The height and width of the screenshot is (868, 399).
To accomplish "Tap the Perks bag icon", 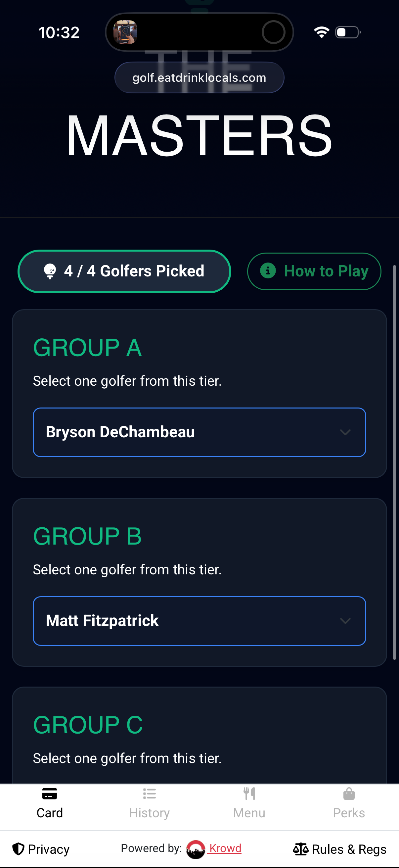I will pyautogui.click(x=349, y=794).
